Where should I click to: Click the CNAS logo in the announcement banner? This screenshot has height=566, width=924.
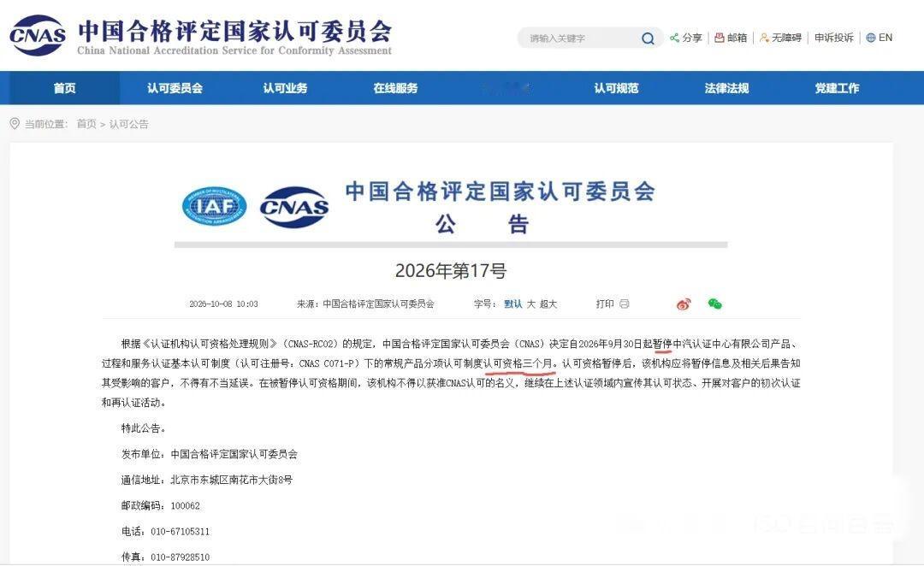(x=294, y=207)
